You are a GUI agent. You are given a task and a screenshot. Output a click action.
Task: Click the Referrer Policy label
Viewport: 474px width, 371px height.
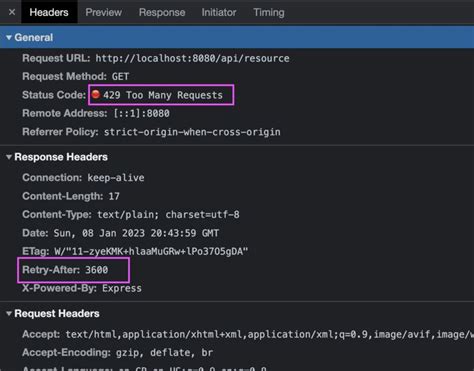point(60,132)
